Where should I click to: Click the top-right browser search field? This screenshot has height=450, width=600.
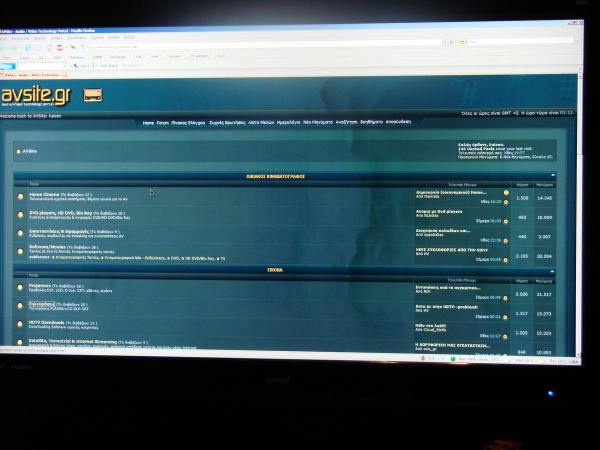(520, 41)
